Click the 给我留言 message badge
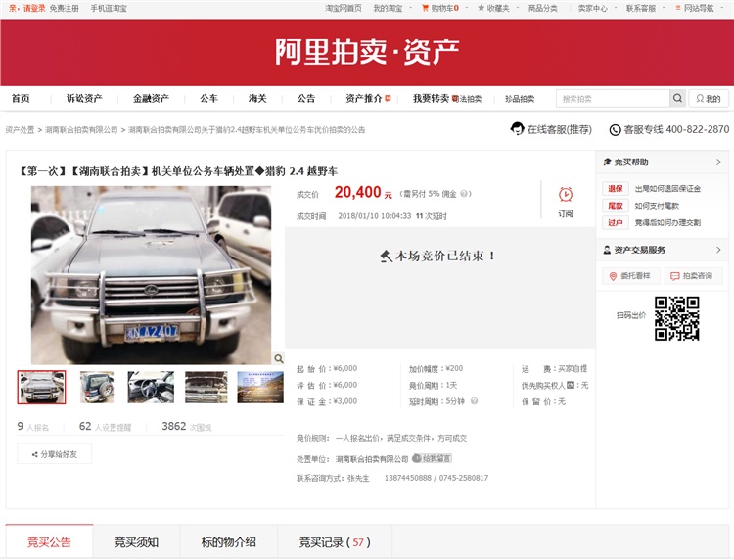The width and height of the screenshot is (734, 560). 432,458
